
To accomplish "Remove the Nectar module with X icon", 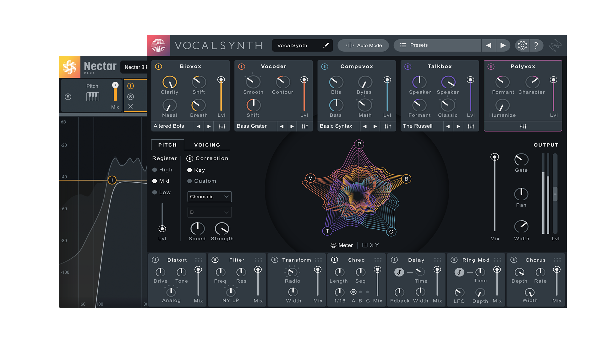I will click(x=131, y=106).
